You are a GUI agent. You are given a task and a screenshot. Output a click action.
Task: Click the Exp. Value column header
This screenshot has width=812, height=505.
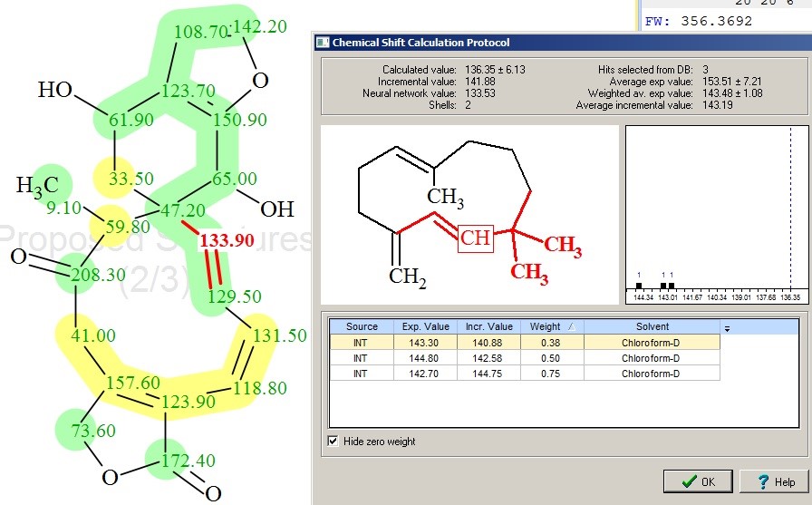point(426,326)
